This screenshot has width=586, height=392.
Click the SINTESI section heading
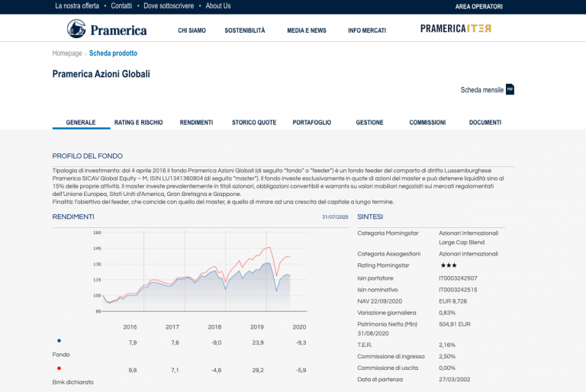(x=370, y=217)
